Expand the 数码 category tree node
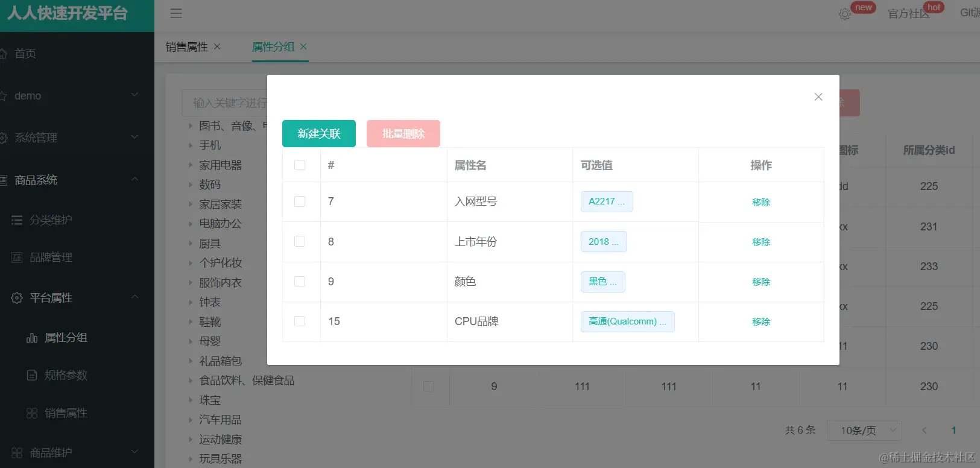The height and width of the screenshot is (468, 980). tap(191, 185)
